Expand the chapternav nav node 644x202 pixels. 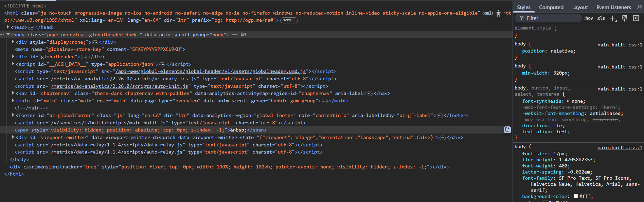(13, 93)
